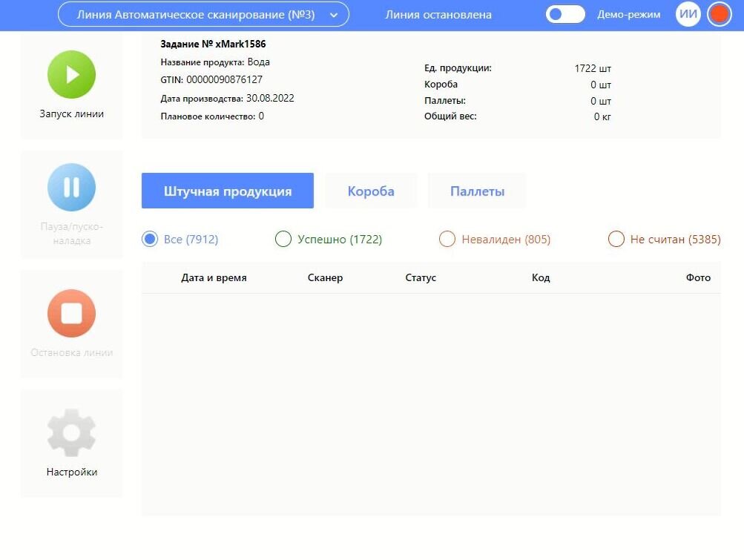Click the Запуск линии label
The width and height of the screenshot is (744, 560).
(x=72, y=114)
